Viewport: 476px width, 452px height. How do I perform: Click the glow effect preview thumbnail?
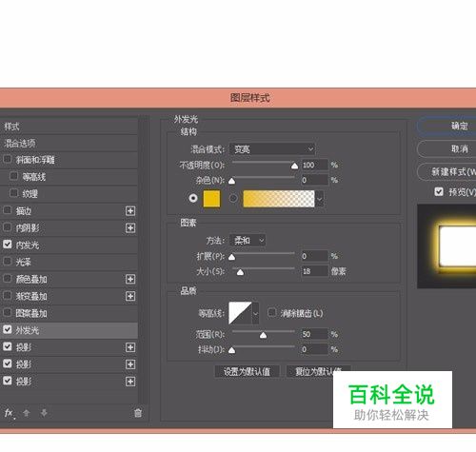click(446, 246)
